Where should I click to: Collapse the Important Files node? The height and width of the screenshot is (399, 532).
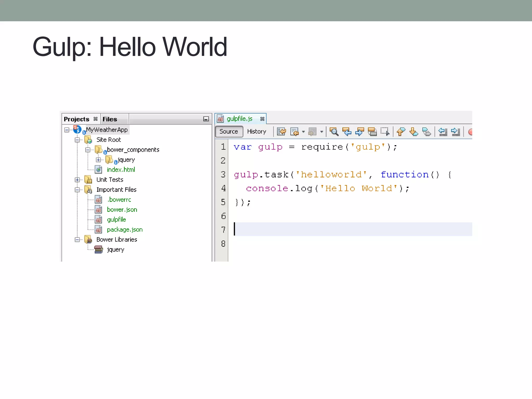(77, 190)
